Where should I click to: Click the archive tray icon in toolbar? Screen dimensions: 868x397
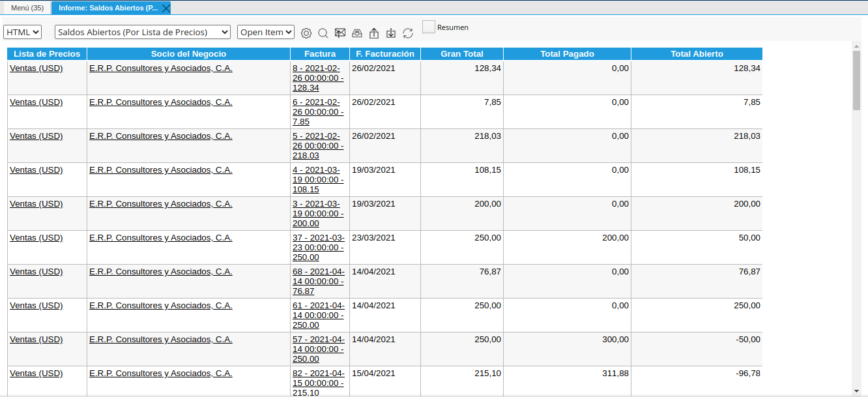tap(357, 33)
